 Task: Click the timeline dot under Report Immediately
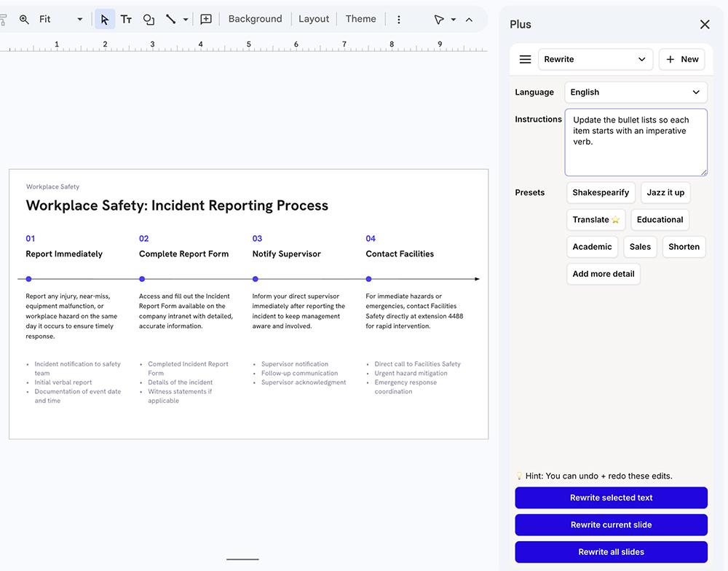tap(29, 279)
